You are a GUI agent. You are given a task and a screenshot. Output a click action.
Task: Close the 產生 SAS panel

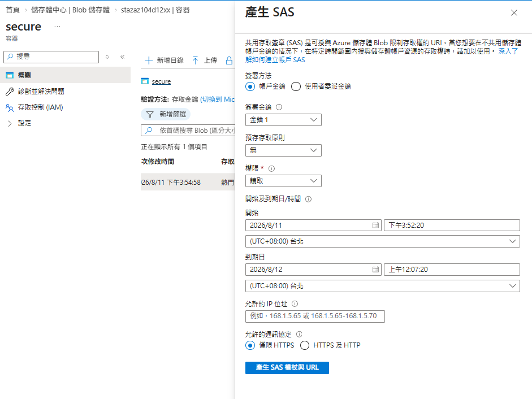pyautogui.click(x=514, y=13)
